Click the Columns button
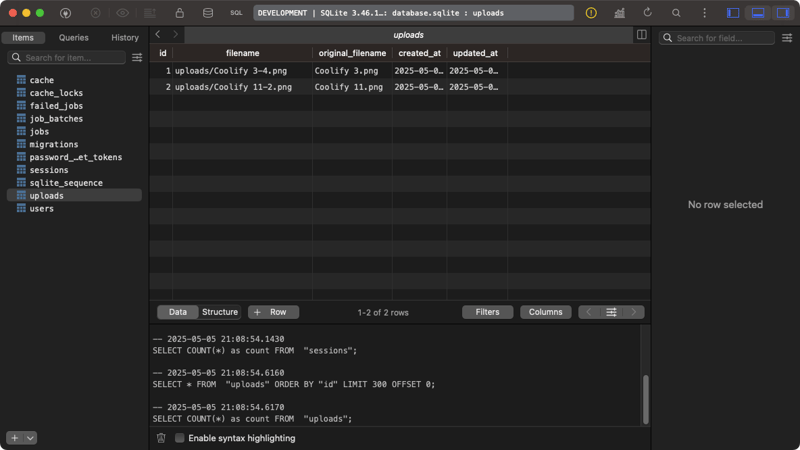 [545, 312]
